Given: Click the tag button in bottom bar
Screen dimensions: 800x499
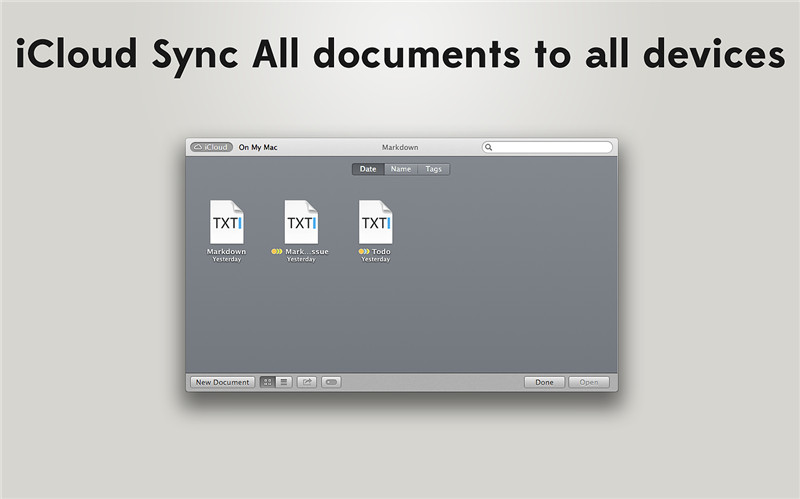Looking at the screenshot, I should (x=331, y=382).
